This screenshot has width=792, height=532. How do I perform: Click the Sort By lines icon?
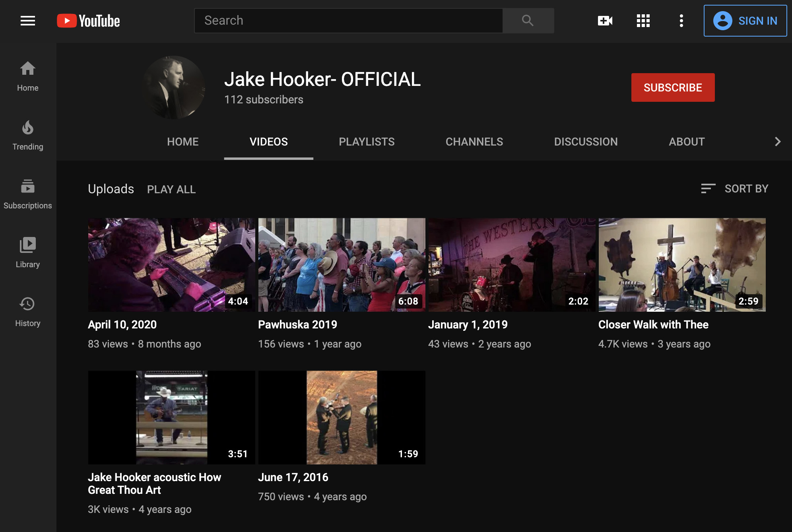(708, 188)
